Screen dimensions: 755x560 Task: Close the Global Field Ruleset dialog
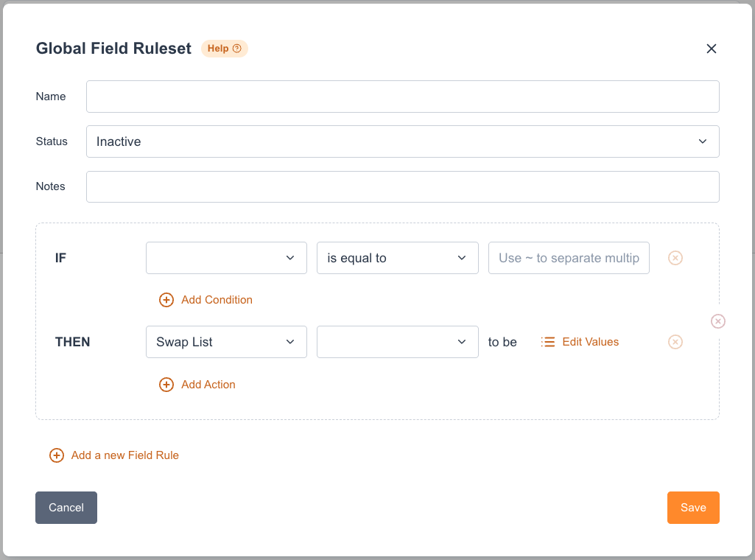pos(711,49)
